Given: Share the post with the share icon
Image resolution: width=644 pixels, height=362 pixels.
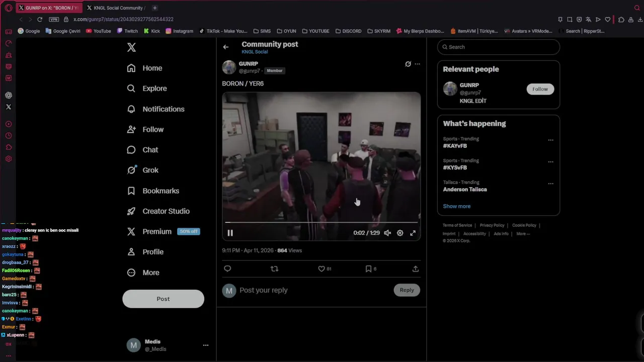Looking at the screenshot, I should coord(416,269).
